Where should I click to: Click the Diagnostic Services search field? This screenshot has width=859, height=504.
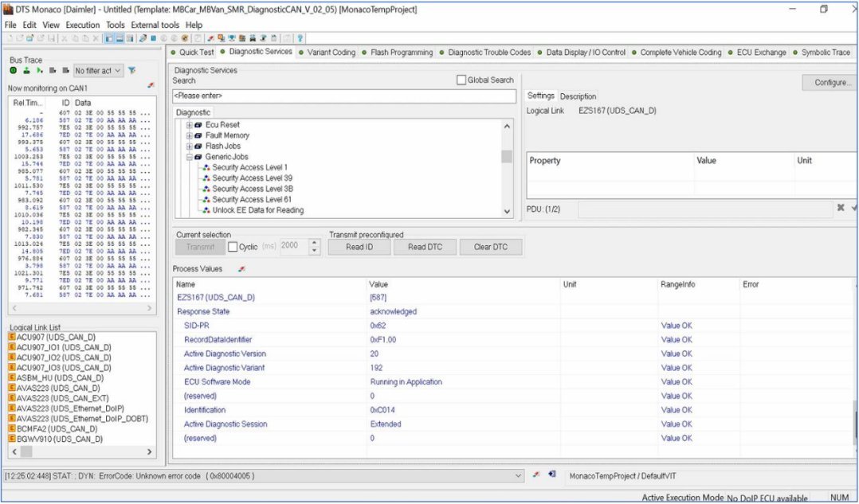(344, 96)
